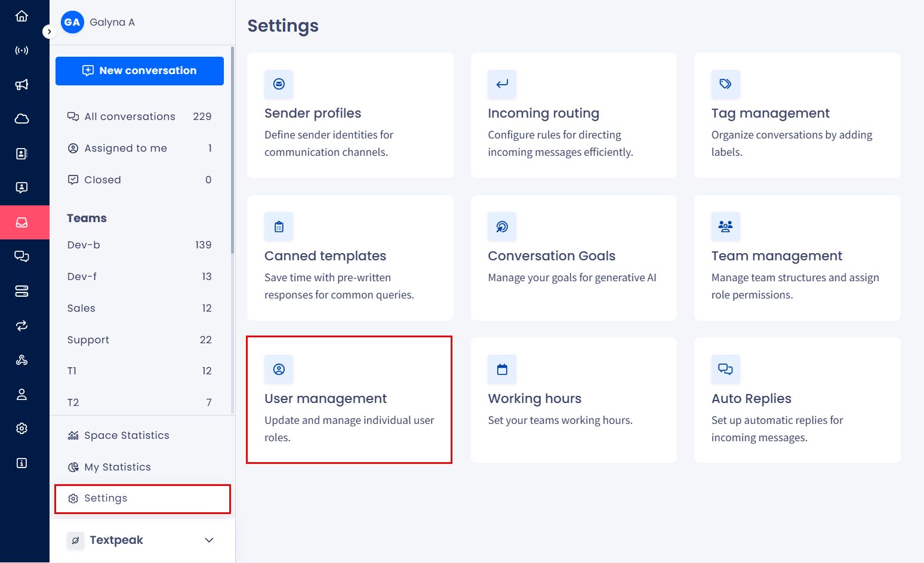Open the user profile icon in the rail
Image resolution: width=924 pixels, height=563 pixels.
point(21,394)
